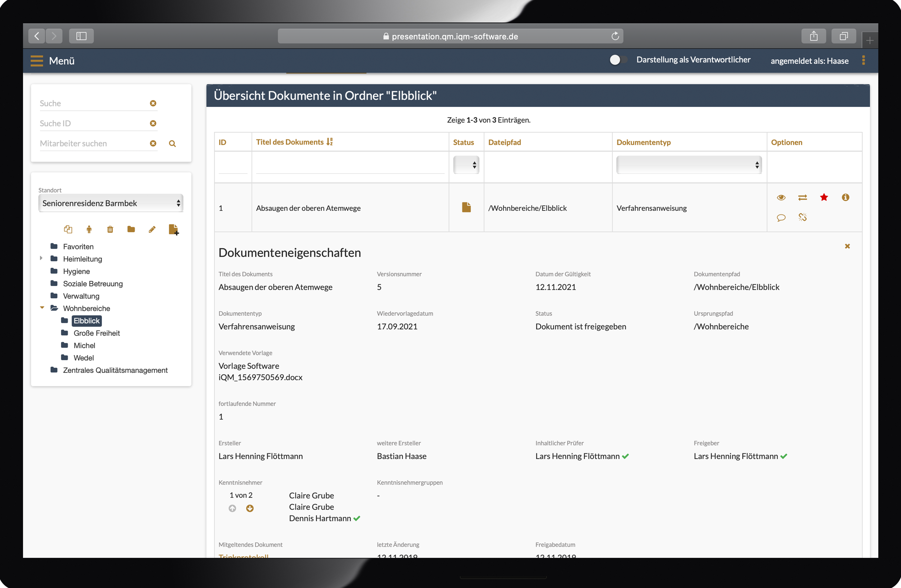Close the Dokumenteneigenschaften panel

click(847, 246)
